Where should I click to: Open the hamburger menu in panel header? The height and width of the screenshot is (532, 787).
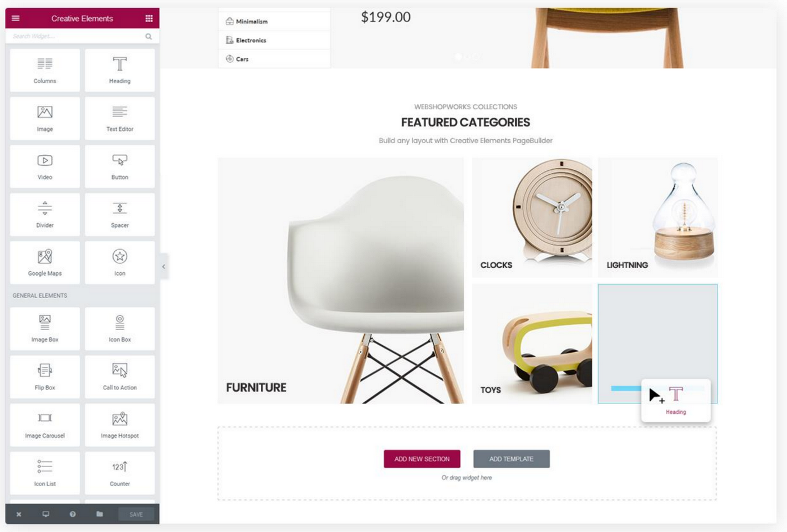click(16, 18)
